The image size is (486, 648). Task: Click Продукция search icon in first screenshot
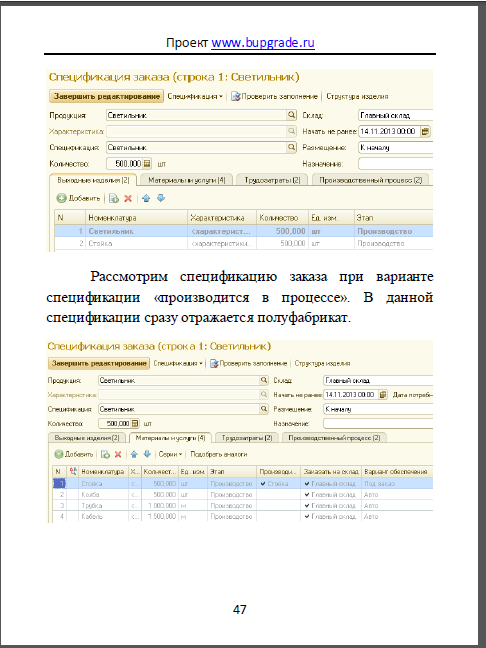pos(291,115)
